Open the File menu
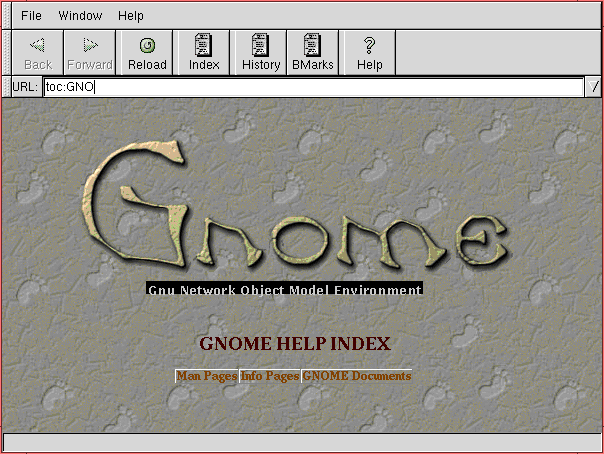 [32, 16]
